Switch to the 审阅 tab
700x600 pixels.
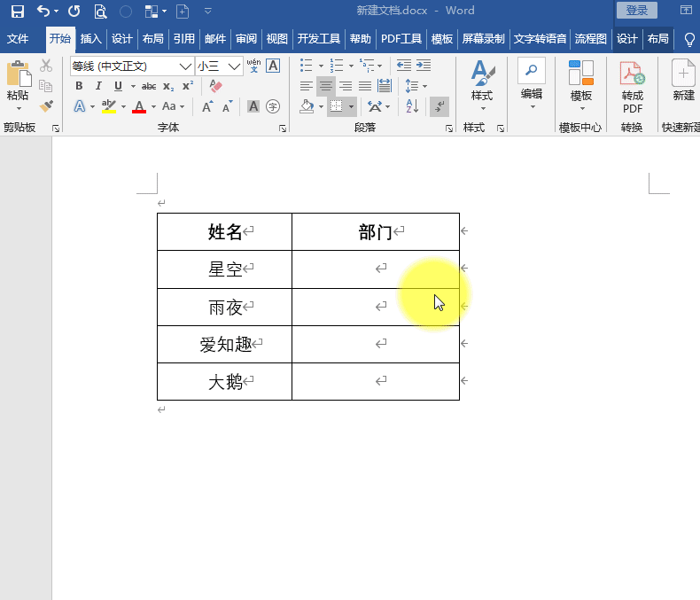click(246, 39)
